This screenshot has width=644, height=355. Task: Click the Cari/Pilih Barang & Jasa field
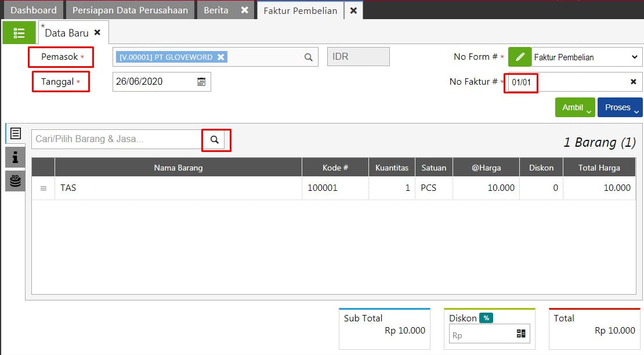pos(116,139)
